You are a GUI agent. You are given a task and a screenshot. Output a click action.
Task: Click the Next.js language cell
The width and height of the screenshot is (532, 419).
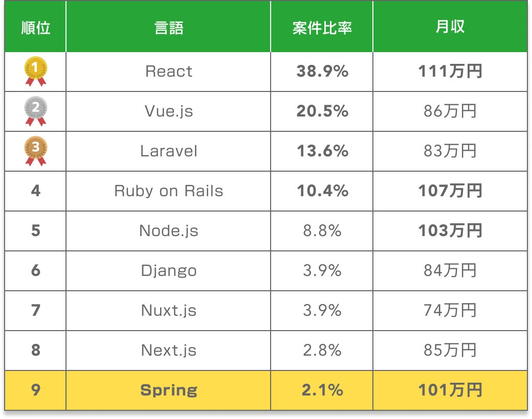point(169,351)
